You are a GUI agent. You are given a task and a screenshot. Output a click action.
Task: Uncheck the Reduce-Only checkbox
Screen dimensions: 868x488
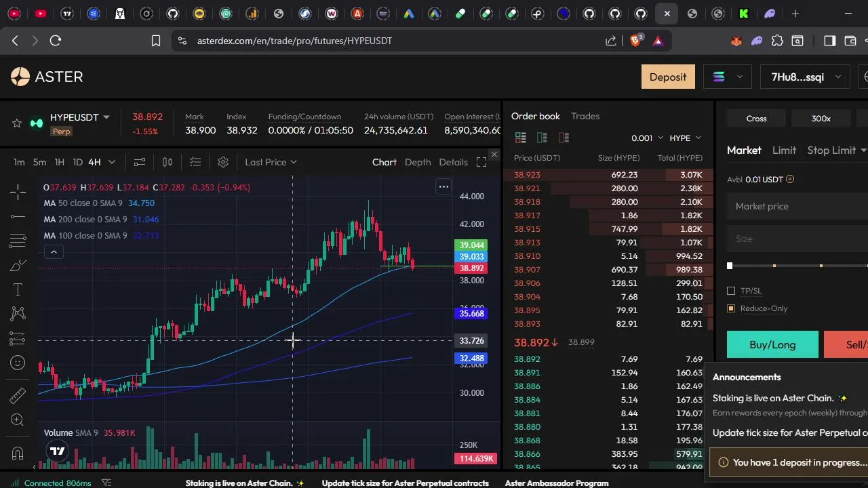coord(731,308)
